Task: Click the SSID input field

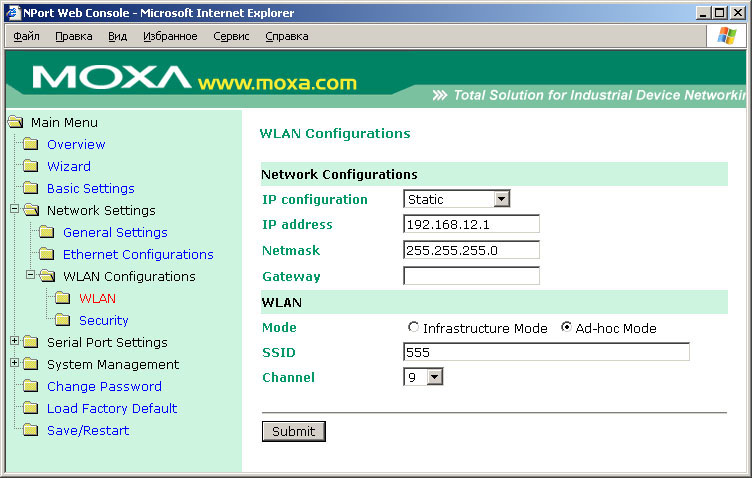Action: (546, 351)
